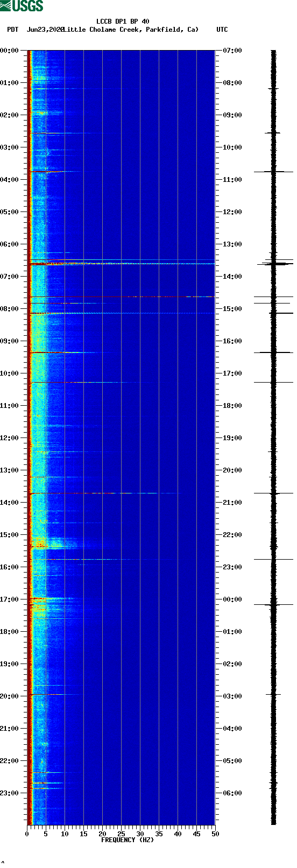Click the seismogram spike near 16:20 UTC
The width and height of the screenshot is (297, 868).
click(x=273, y=352)
